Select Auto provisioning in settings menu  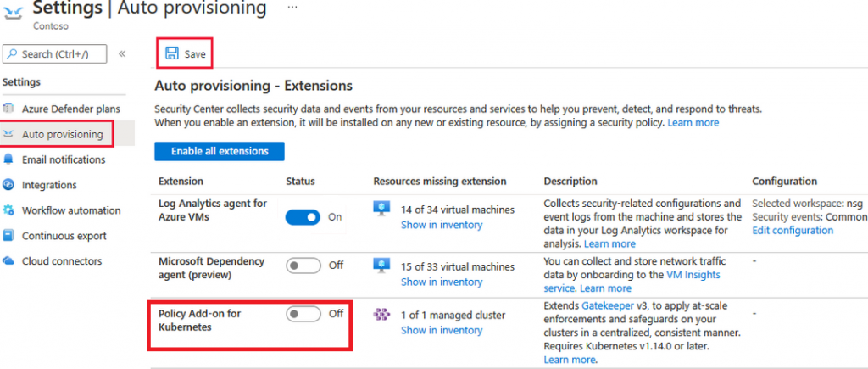62,134
